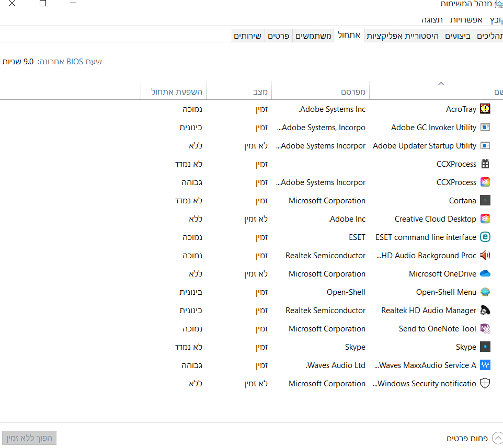Click the Cortana icon
503x448 pixels.
pyautogui.click(x=485, y=200)
